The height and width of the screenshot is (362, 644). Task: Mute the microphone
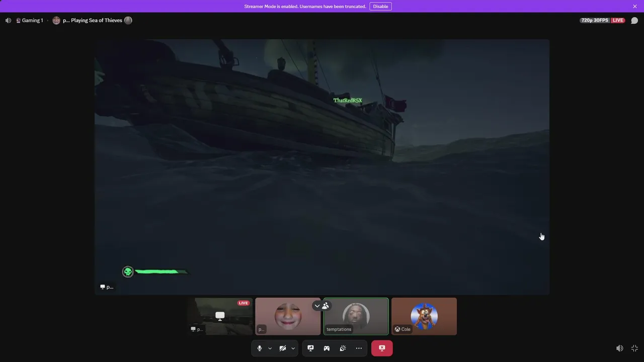point(260,348)
